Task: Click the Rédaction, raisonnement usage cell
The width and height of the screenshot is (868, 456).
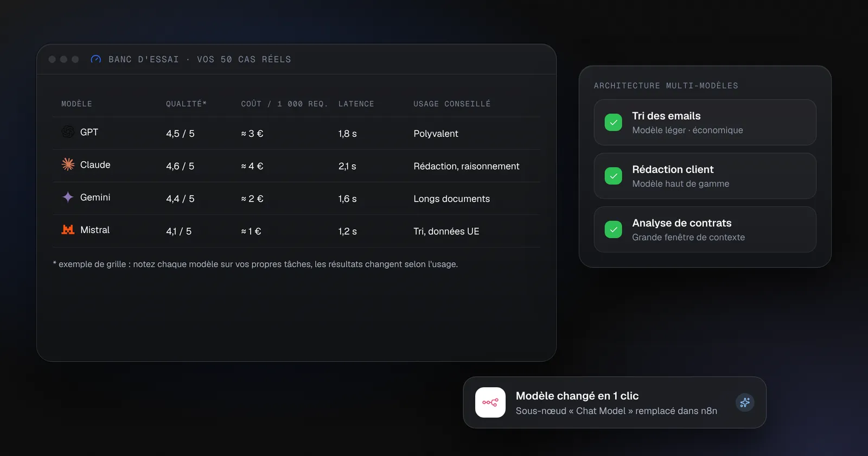Action: (x=467, y=166)
